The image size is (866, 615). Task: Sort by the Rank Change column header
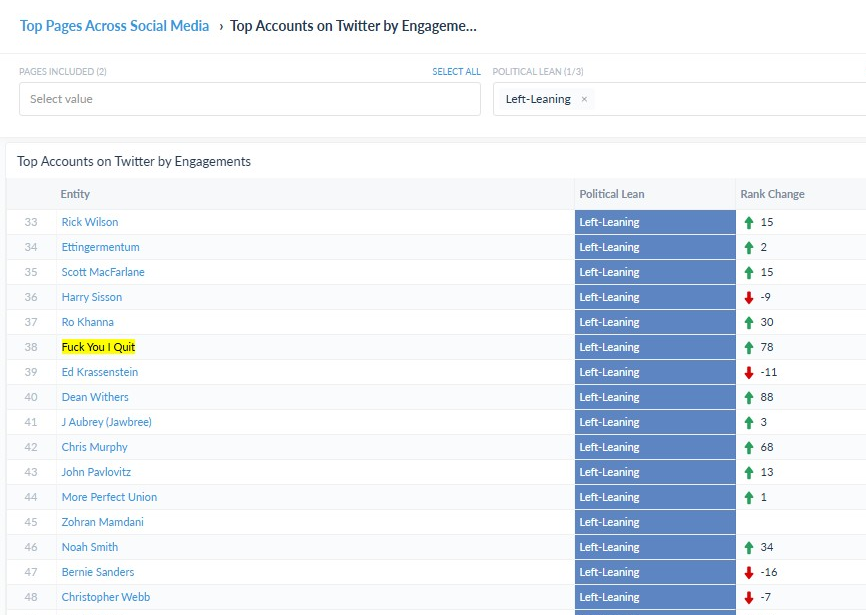[x=772, y=194]
